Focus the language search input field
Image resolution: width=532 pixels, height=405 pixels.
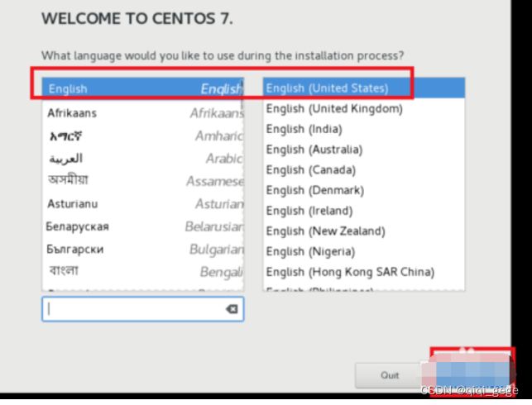(143, 309)
